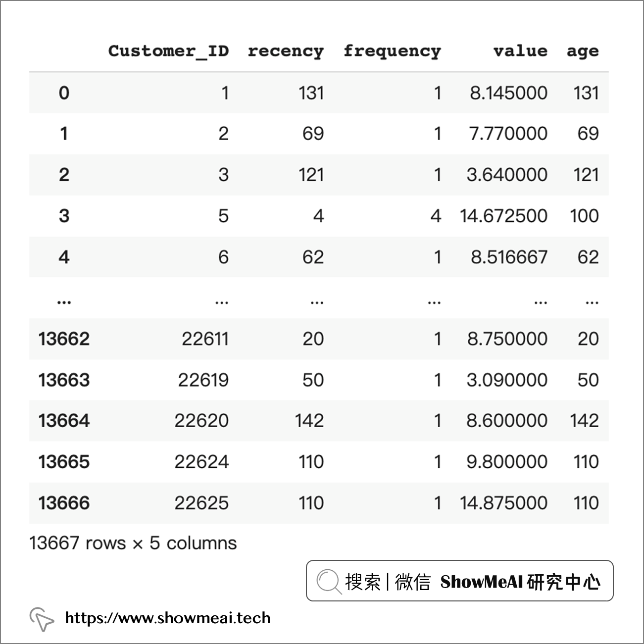This screenshot has height=644, width=644.
Task: Select recency cell 69 in row 1
Action: click(313, 134)
